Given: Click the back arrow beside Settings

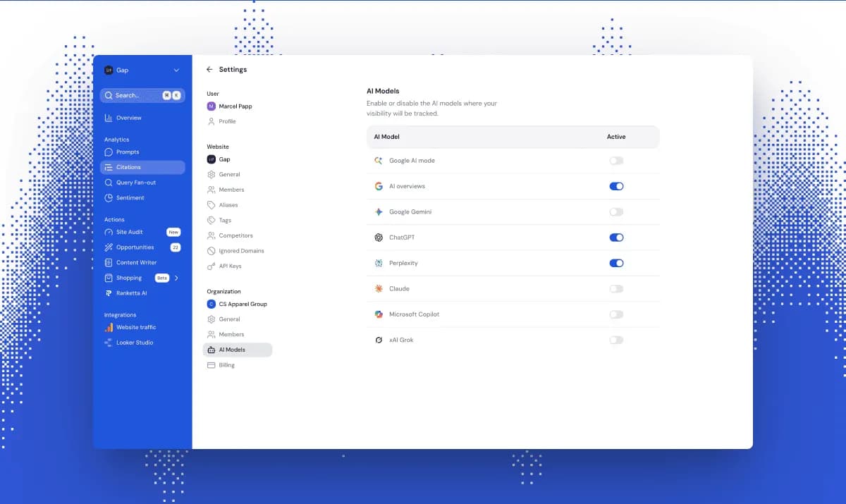Looking at the screenshot, I should [x=209, y=70].
